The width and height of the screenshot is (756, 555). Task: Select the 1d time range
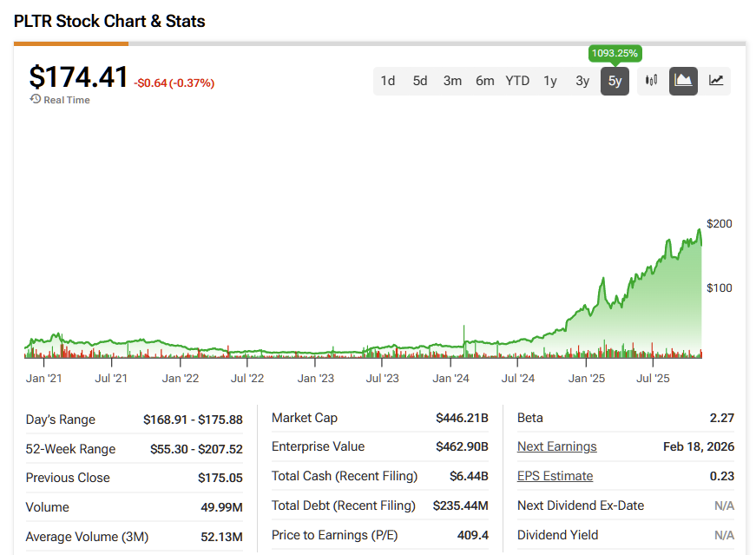pos(388,81)
